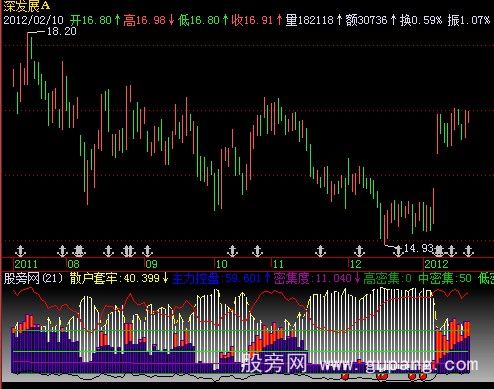The height and width of the screenshot is (389, 494).
Task: Select the 10 month marker on the time axis
Action: click(x=222, y=264)
